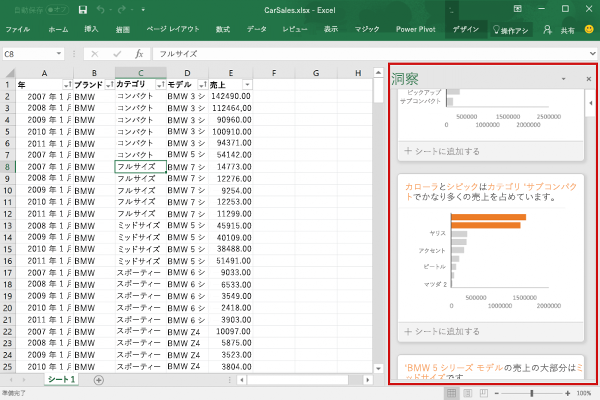Click the zoom slider in status bar
The width and height of the screenshot is (600, 400).
[531, 393]
